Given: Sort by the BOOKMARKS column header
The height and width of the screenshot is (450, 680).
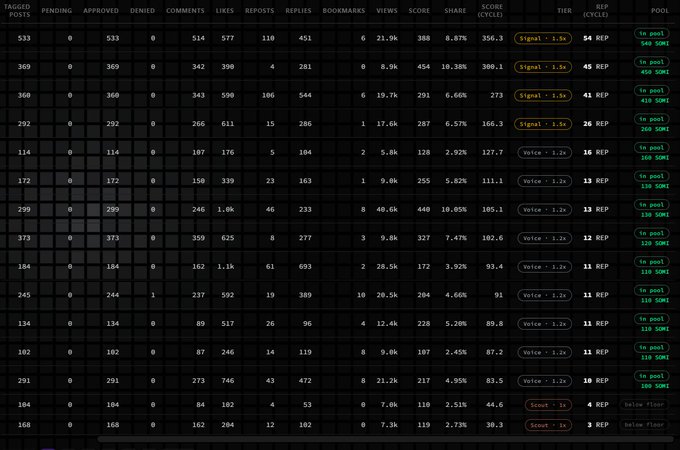Looking at the screenshot, I should click(343, 10).
